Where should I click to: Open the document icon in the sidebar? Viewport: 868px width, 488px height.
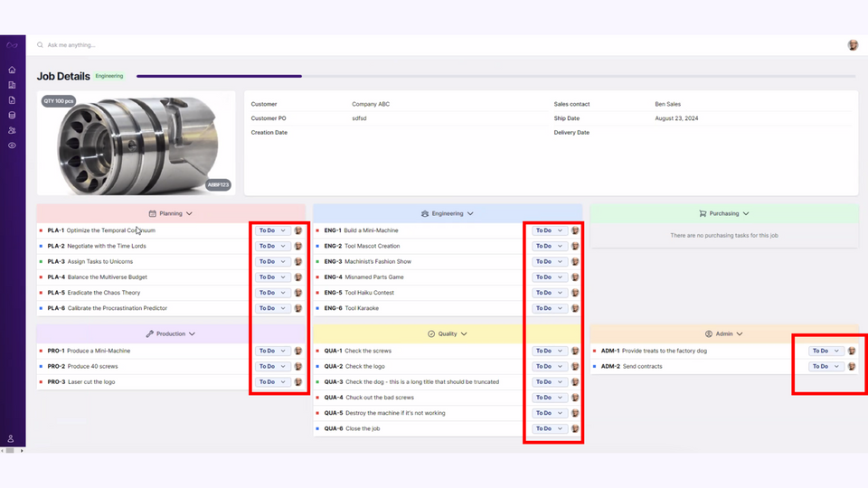12,100
